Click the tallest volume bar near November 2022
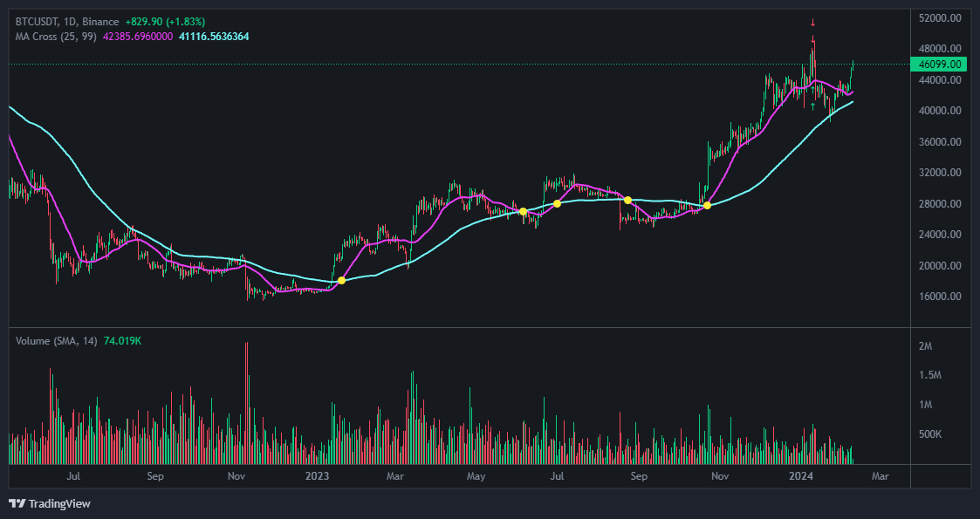This screenshot has height=519, width=980. (247, 401)
